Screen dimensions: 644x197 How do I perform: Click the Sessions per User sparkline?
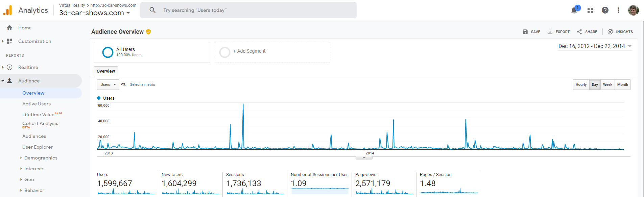(x=320, y=191)
